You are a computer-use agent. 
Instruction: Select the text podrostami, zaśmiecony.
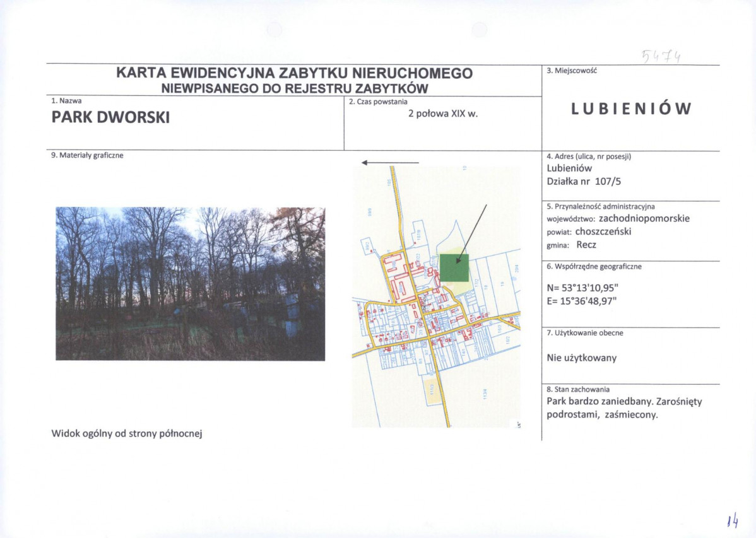point(602,415)
